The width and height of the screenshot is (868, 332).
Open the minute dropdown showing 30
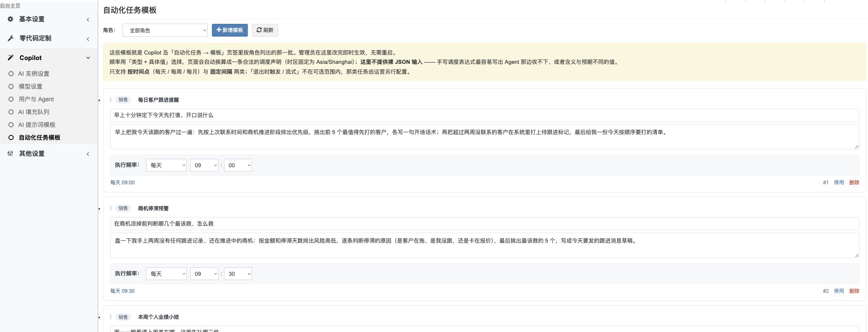click(238, 274)
